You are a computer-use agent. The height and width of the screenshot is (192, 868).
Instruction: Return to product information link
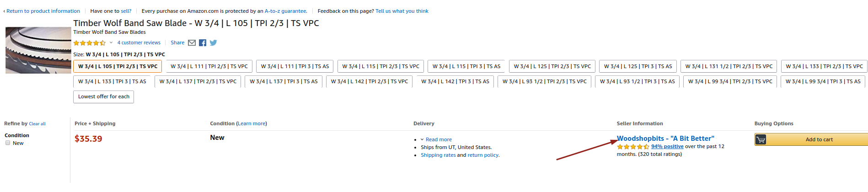click(43, 11)
